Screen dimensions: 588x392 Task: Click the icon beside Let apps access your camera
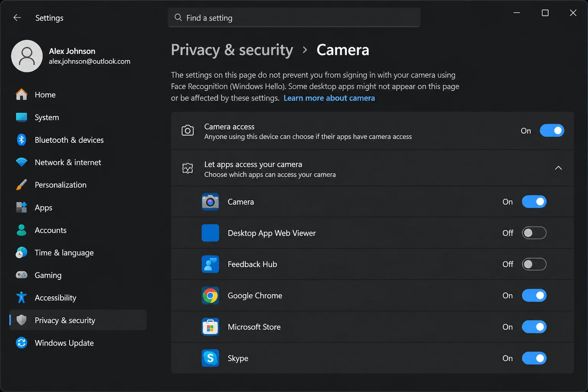(x=188, y=168)
